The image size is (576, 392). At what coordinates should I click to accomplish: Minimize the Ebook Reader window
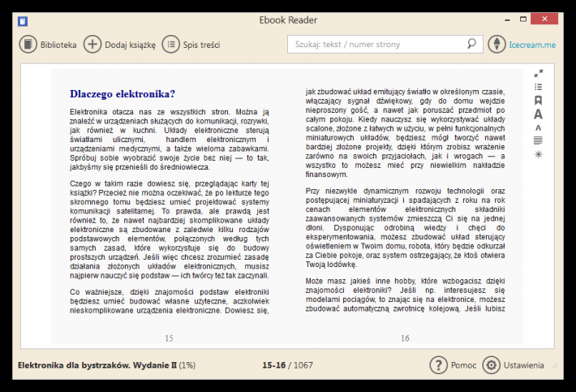tap(507, 19)
